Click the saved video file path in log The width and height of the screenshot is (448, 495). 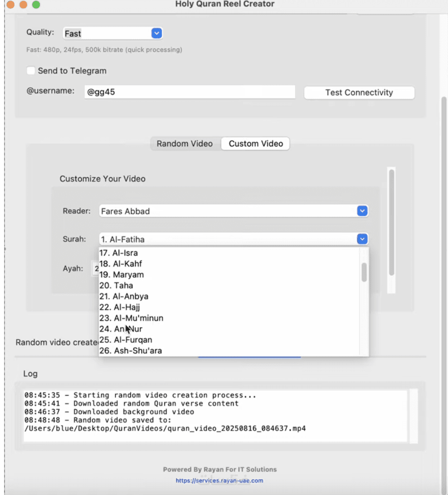tap(165, 428)
